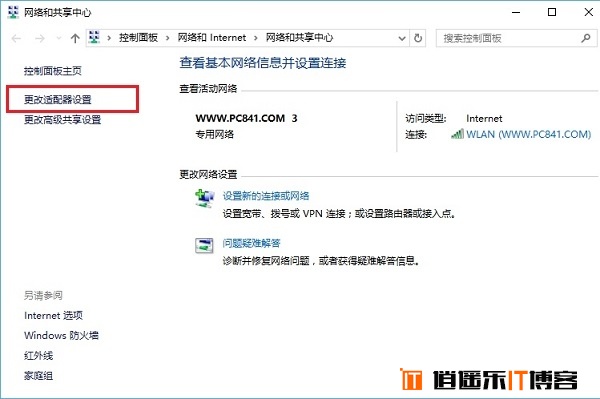Expand chevron after 控制面板 breadcrumb
Screen dimensions: 600x399
(168, 38)
